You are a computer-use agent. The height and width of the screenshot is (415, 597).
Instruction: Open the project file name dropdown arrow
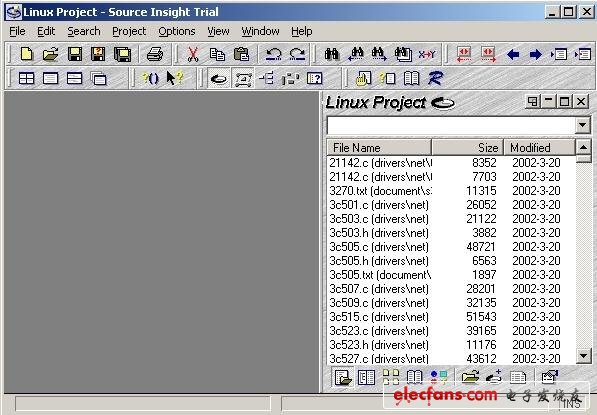(582, 125)
